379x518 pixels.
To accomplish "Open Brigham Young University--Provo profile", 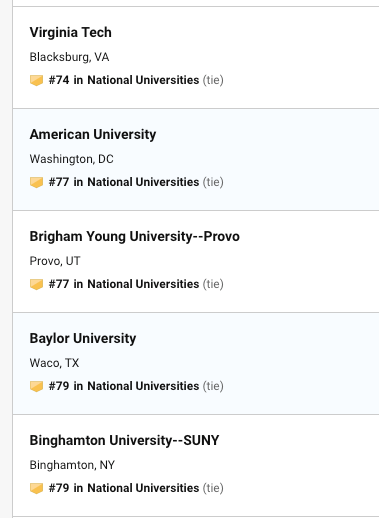I will click(135, 236).
